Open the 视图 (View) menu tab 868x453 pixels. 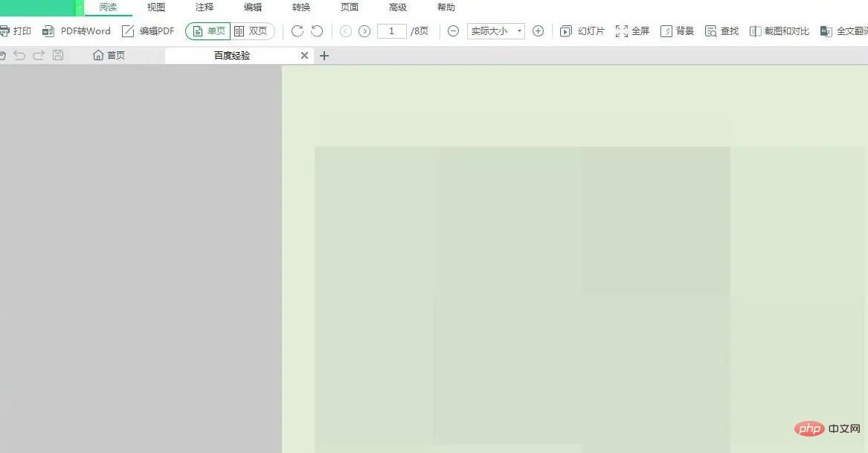[156, 7]
